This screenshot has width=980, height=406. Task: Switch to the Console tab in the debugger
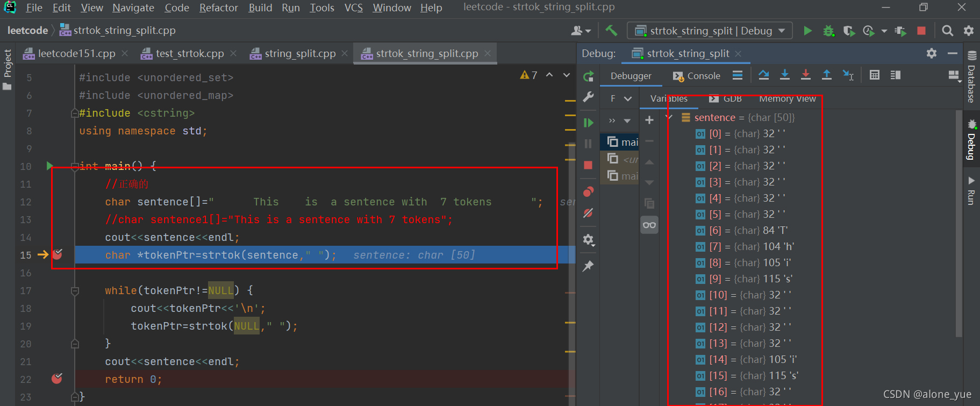click(x=697, y=76)
